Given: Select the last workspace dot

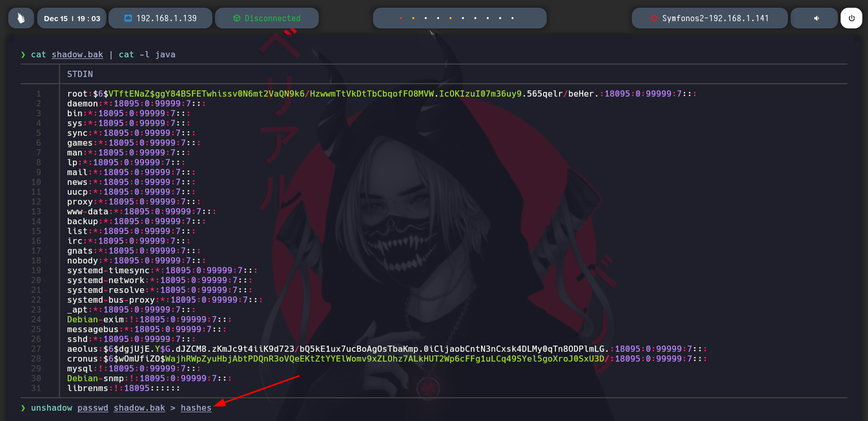Looking at the screenshot, I should pos(513,18).
